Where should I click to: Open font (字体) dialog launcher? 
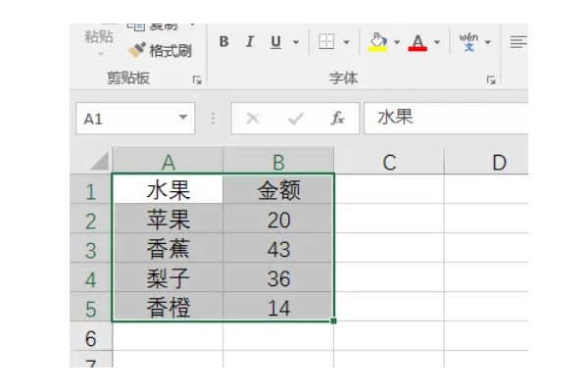(491, 80)
